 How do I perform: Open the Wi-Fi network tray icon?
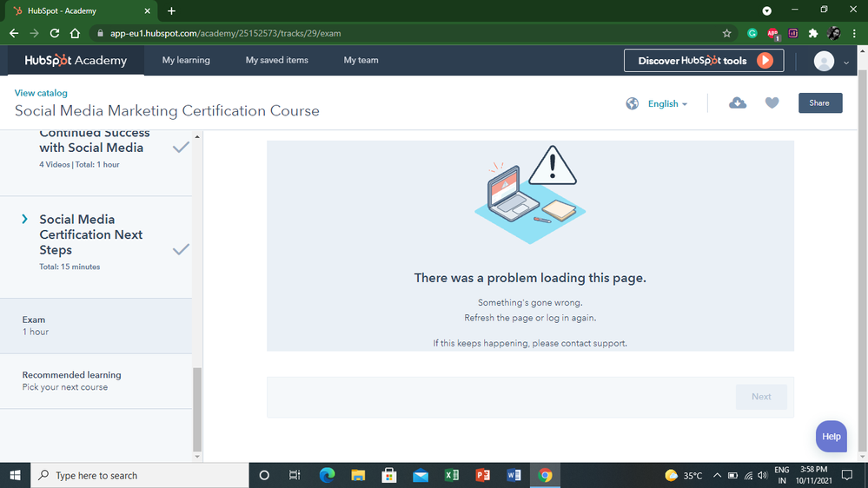[748, 475]
